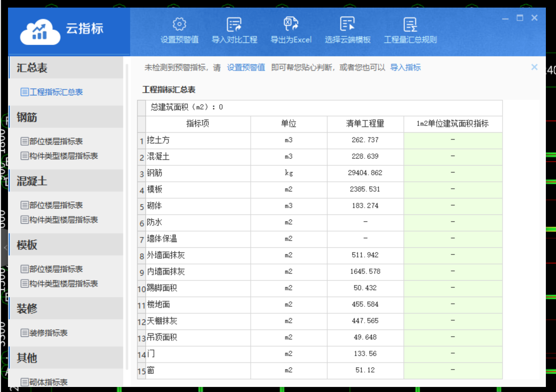This screenshot has width=556, height=392.
Task: Open 部位楼层指标表 under 钢筋
Action: 52,141
